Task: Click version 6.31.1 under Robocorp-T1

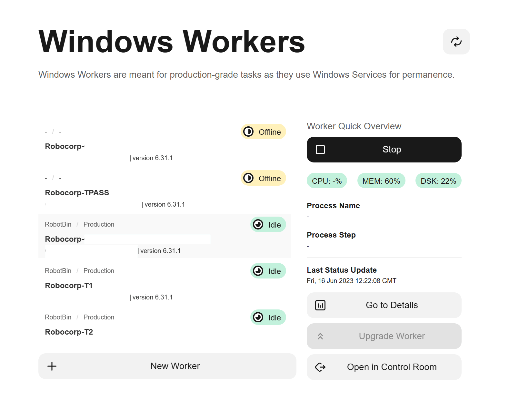Action: [x=153, y=297]
